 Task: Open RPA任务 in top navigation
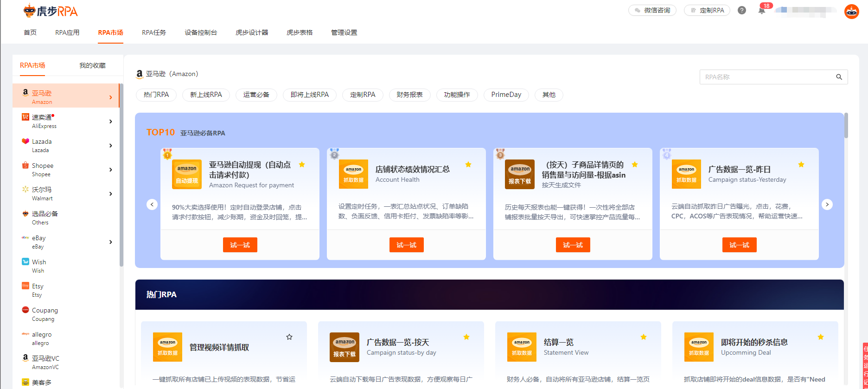coord(154,32)
